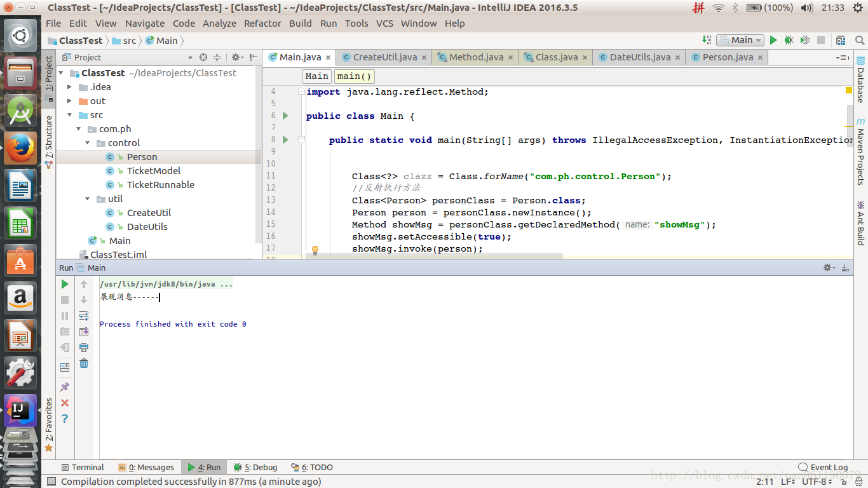Collapse all in Project panel

click(x=217, y=57)
